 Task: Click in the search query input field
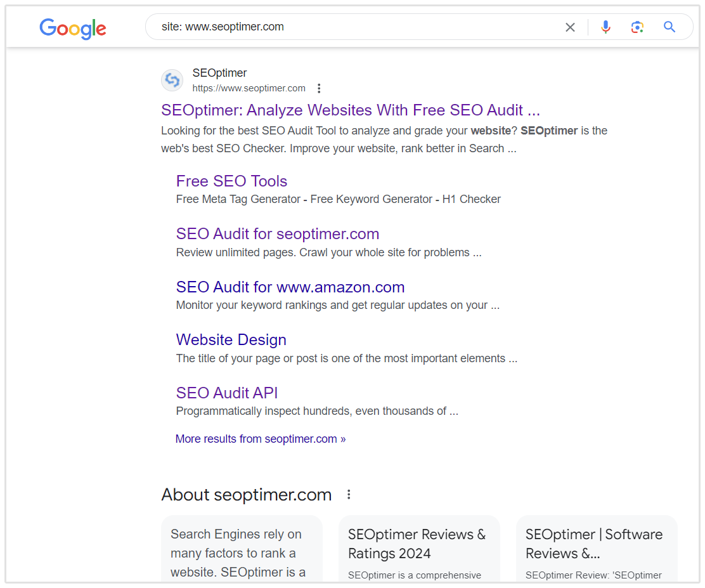pyautogui.click(x=355, y=27)
